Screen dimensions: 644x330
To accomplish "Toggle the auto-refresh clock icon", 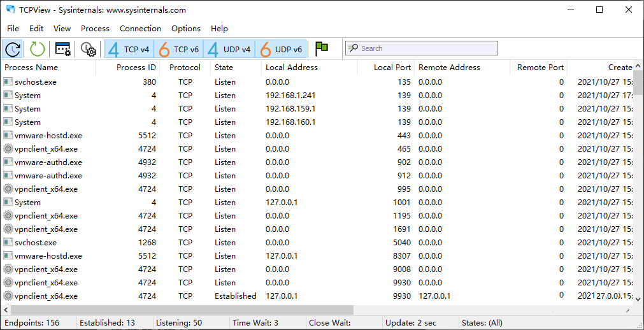I will click(13, 49).
